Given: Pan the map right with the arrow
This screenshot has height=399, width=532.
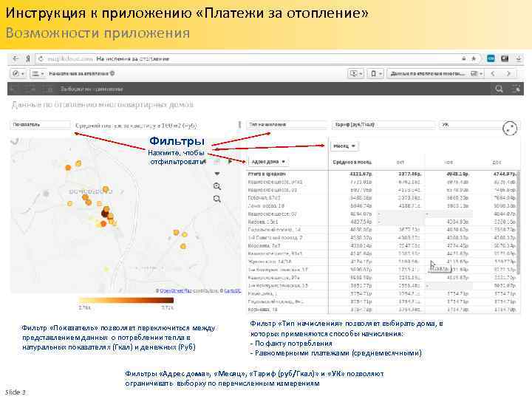Looking at the screenshot, I should tap(230, 162).
